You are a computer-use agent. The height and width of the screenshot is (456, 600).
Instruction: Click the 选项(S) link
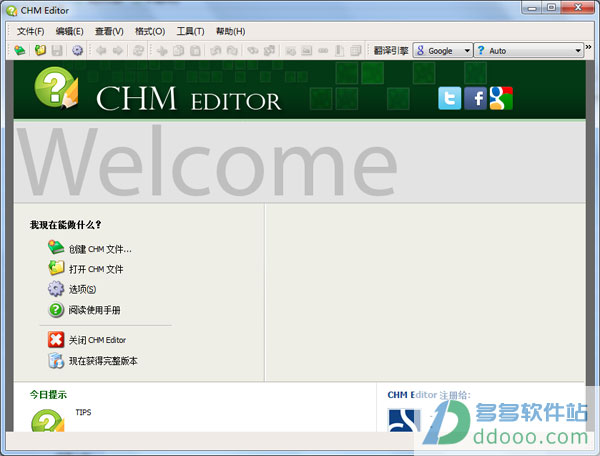click(82, 290)
